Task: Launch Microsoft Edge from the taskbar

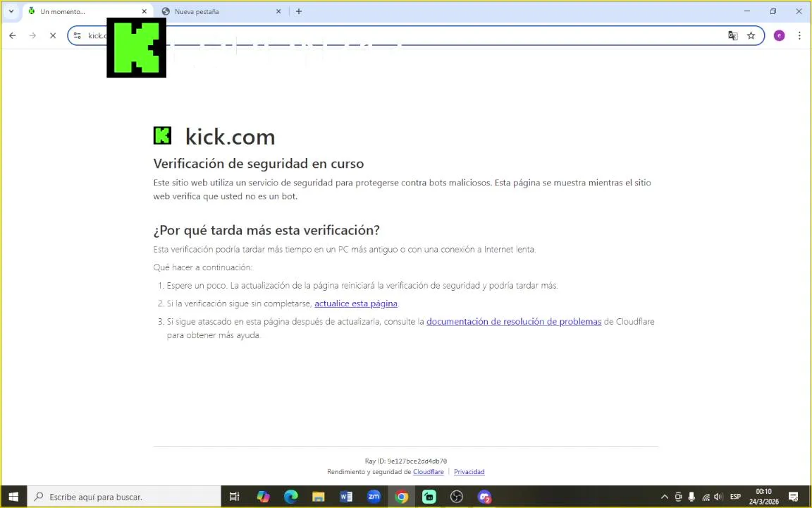Action: tap(291, 497)
